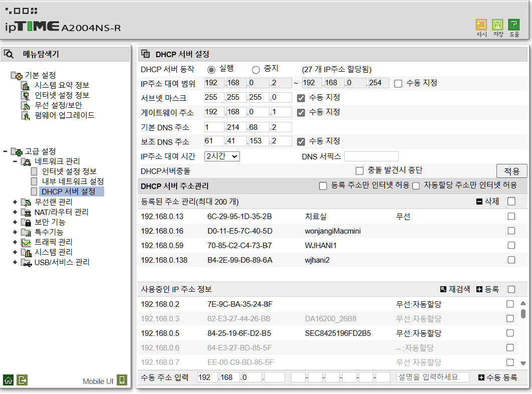Click the 기본 설정 folder icon
The image size is (532, 394).
[17, 75]
